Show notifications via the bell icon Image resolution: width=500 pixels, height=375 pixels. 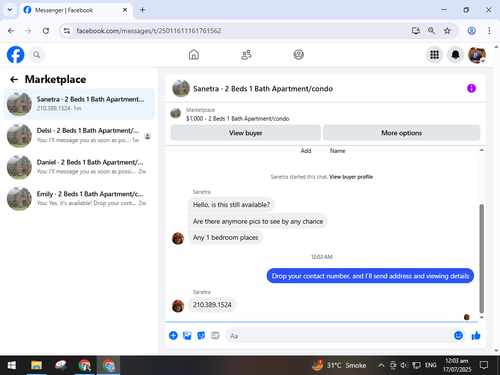click(455, 55)
